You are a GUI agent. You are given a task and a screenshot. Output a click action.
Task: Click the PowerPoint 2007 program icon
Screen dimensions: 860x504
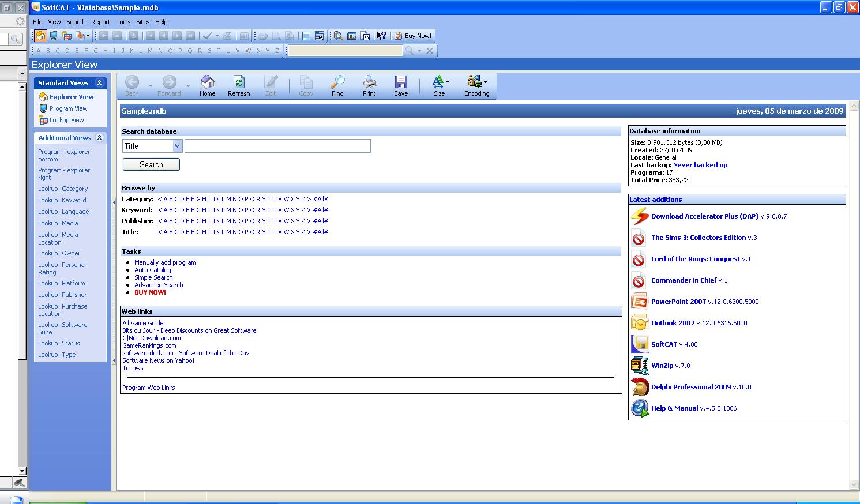click(x=640, y=302)
